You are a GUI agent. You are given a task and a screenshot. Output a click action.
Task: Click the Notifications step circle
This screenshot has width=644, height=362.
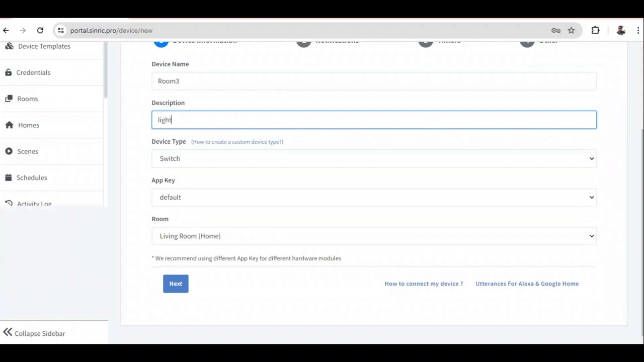point(303,44)
